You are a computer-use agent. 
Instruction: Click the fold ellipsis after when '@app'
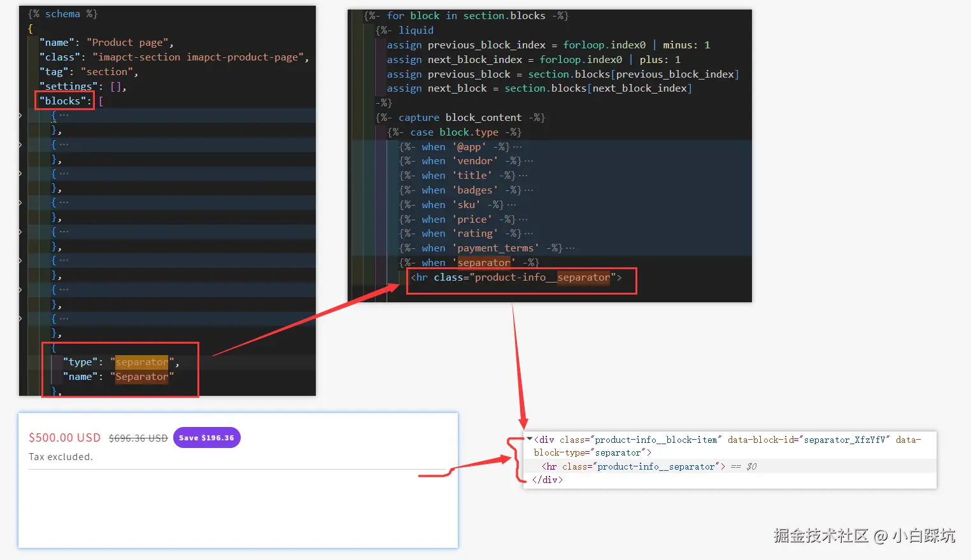coord(517,147)
